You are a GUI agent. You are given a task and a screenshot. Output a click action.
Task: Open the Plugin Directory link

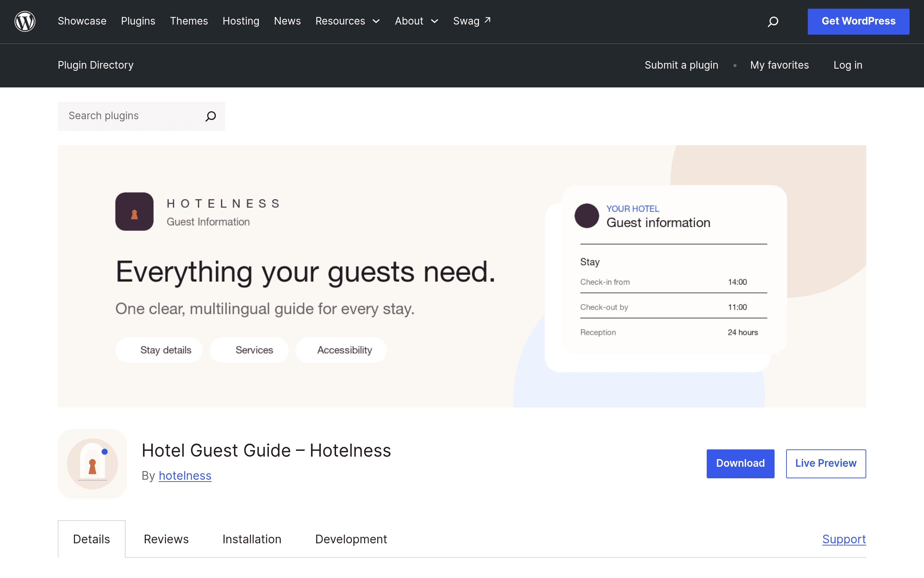point(95,65)
